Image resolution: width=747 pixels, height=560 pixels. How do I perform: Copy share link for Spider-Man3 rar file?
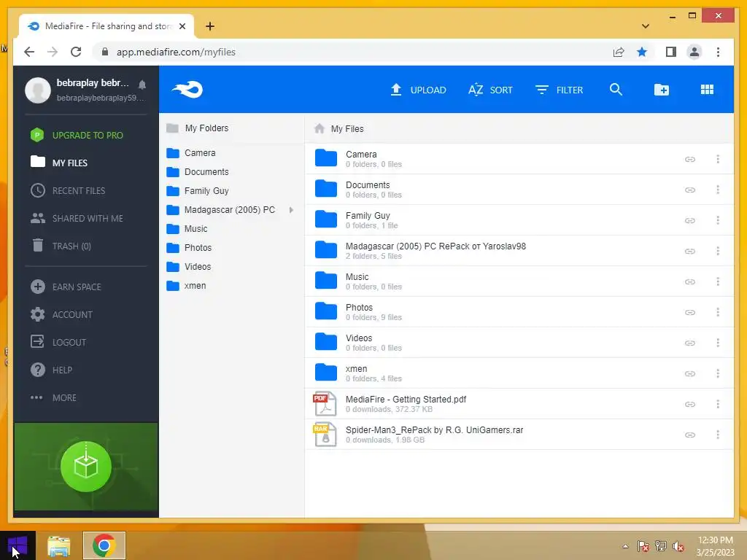690,435
